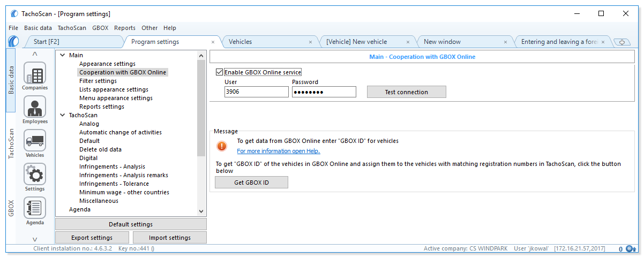This screenshot has width=644, height=258.
Task: Open the Employees sidebar icon
Action: 35,107
